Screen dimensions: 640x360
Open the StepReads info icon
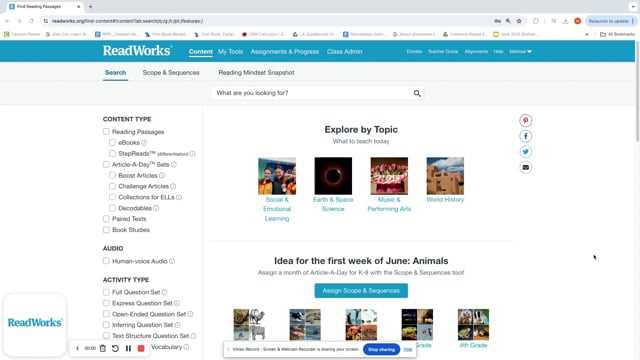192,153
